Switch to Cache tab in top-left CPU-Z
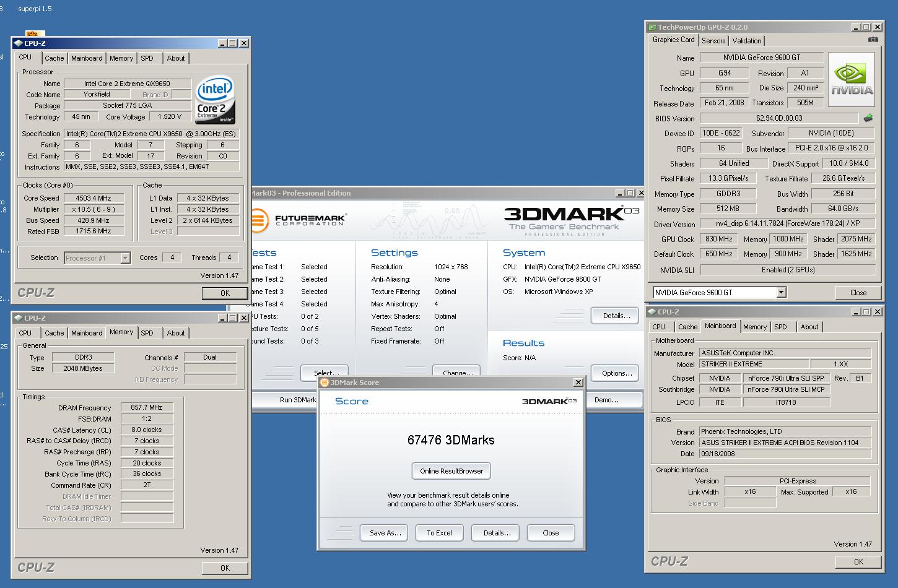 click(54, 58)
